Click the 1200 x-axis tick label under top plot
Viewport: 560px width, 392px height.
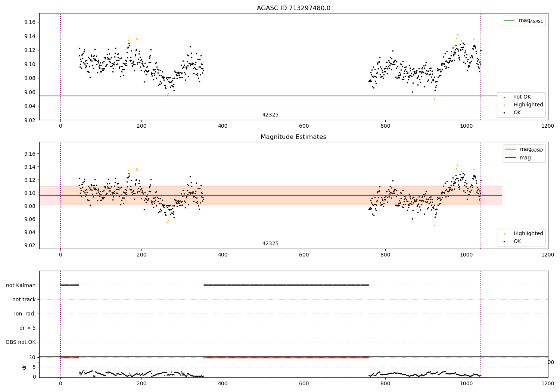click(x=548, y=126)
